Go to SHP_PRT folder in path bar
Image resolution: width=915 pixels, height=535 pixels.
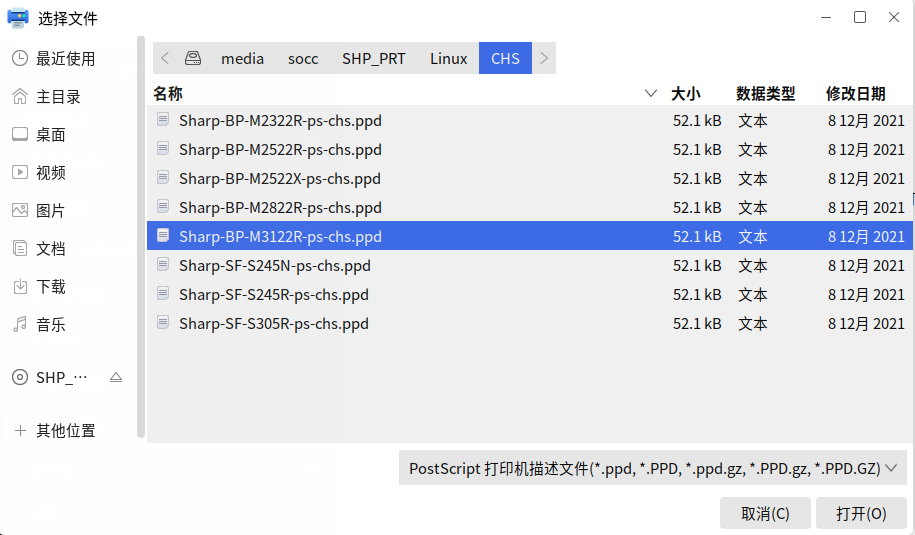(373, 58)
